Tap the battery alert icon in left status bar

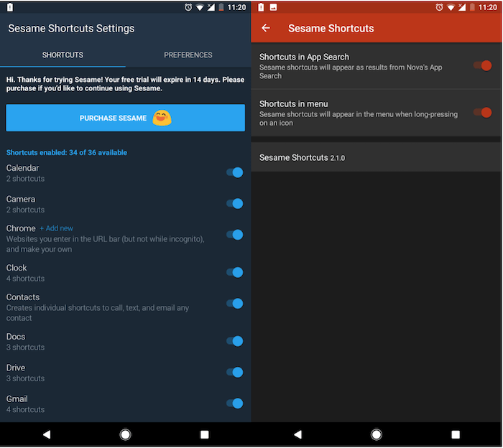pos(10,7)
